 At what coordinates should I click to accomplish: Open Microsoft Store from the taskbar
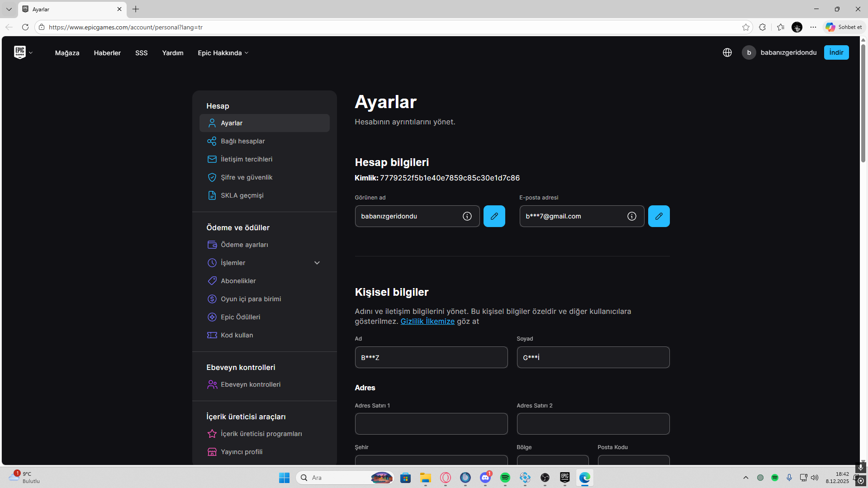406,478
